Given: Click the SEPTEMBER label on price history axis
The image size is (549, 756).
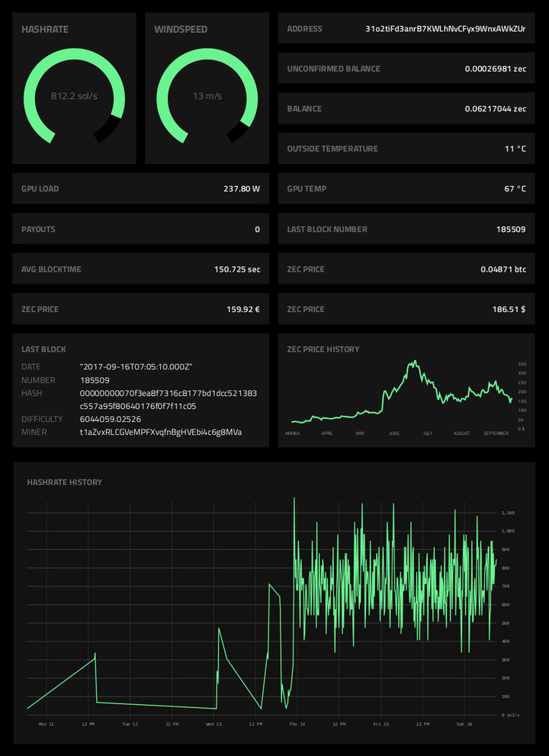Looking at the screenshot, I should click(496, 433).
